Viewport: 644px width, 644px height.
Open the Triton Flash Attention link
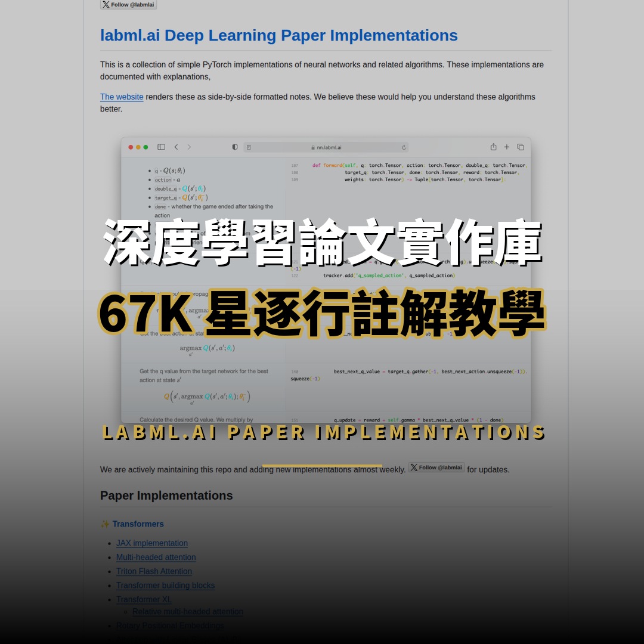click(x=154, y=571)
